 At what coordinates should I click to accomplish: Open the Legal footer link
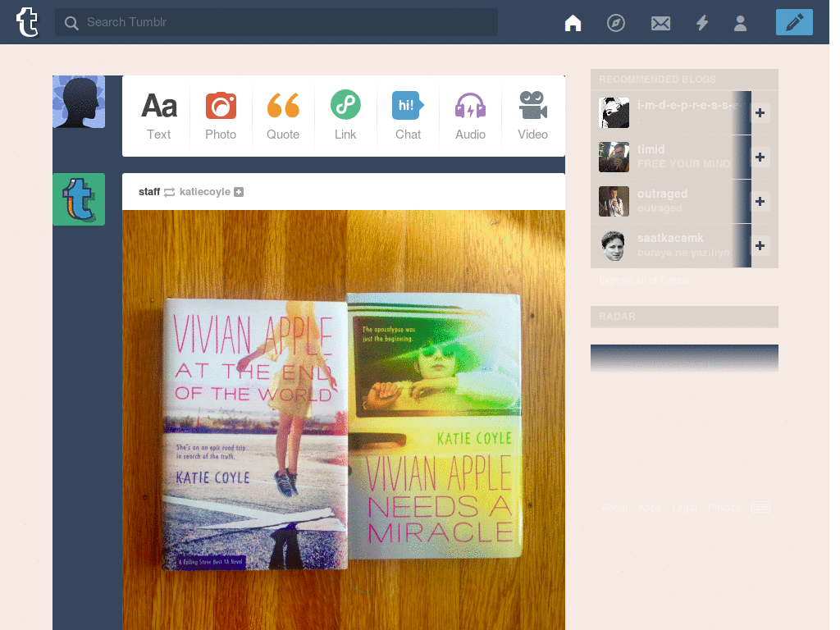coord(684,507)
